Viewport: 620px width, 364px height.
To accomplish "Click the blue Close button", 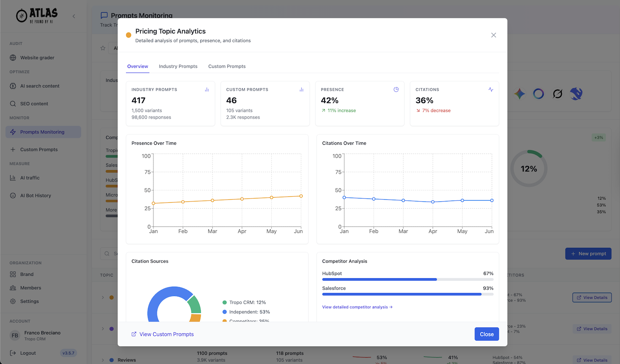I will (x=487, y=334).
